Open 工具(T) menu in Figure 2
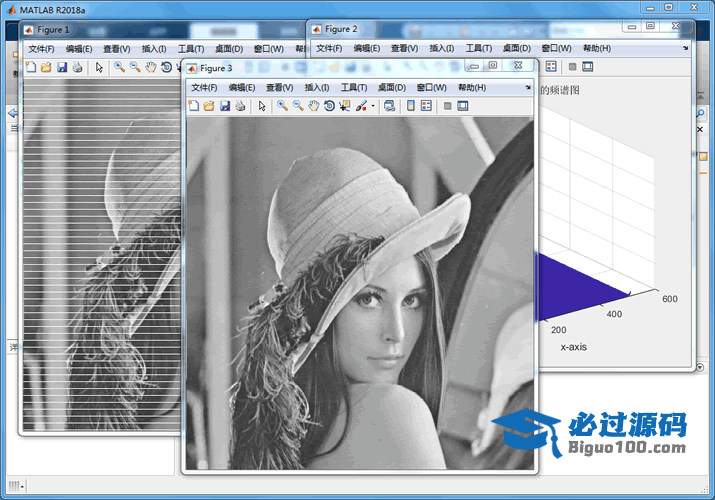The image size is (715, 500). click(x=479, y=48)
